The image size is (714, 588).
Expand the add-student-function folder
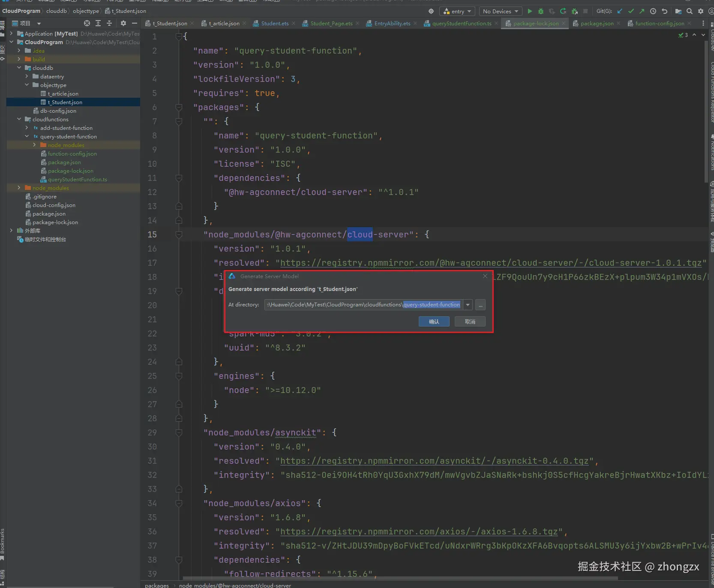27,128
